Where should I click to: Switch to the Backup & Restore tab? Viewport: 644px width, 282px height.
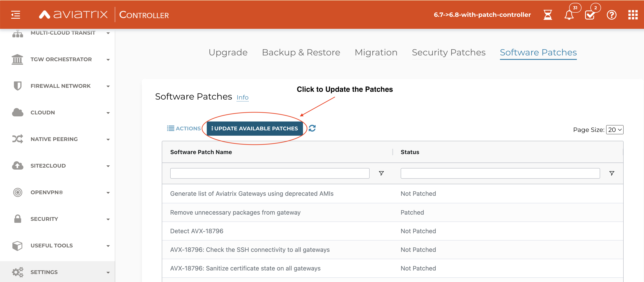pos(301,53)
